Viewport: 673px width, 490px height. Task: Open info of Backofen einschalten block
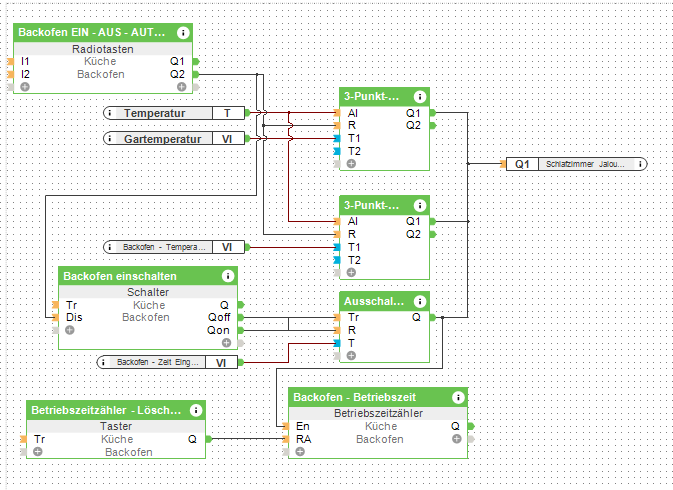(x=228, y=276)
